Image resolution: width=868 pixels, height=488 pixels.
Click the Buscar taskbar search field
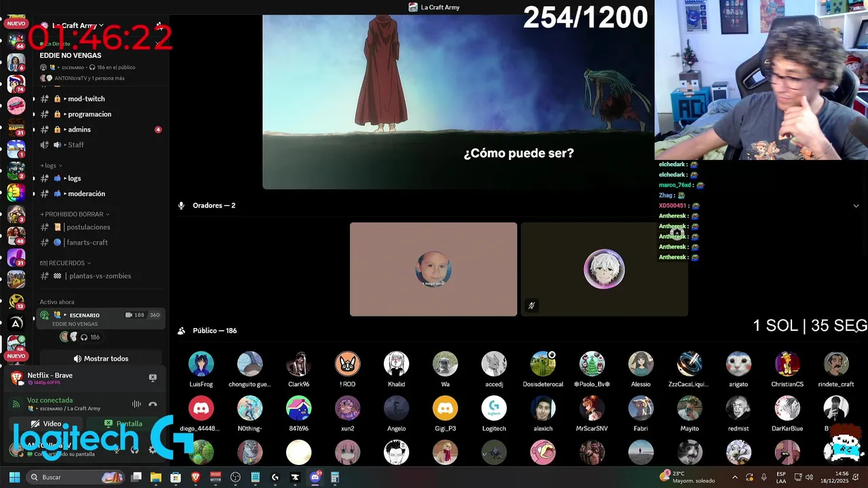point(76,477)
